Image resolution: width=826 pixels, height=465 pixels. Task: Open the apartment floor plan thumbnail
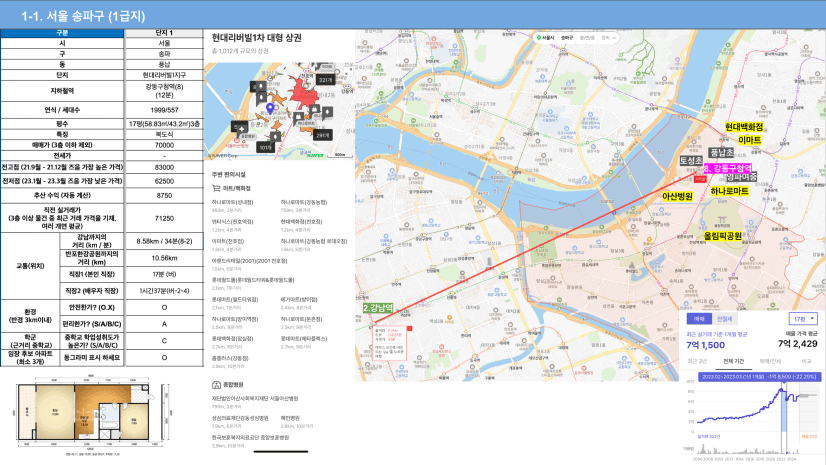point(93,415)
